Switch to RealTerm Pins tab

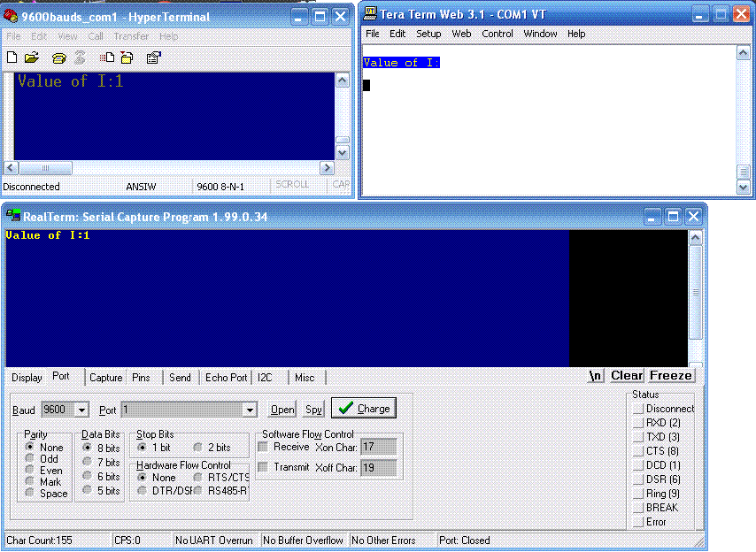(141, 378)
